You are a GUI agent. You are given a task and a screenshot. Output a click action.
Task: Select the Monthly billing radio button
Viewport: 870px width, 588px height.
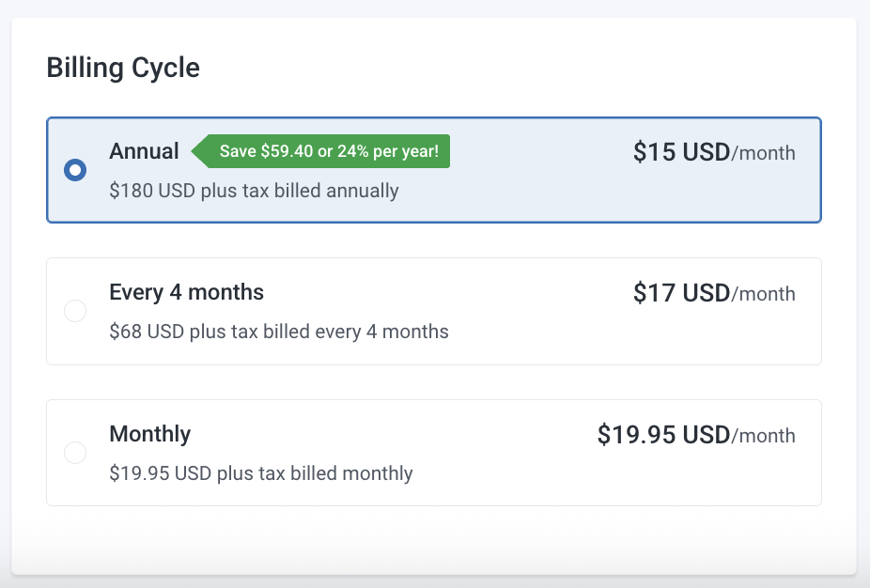75,453
